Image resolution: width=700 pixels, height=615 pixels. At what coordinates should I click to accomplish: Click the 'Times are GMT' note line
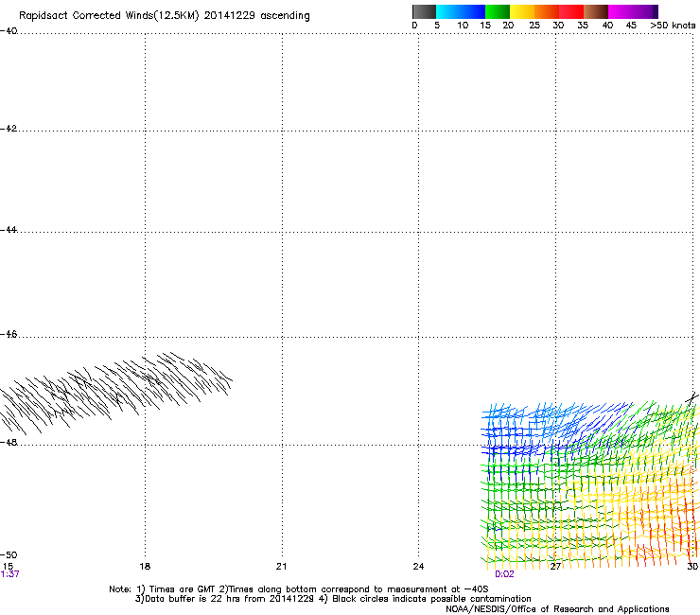pos(299,589)
